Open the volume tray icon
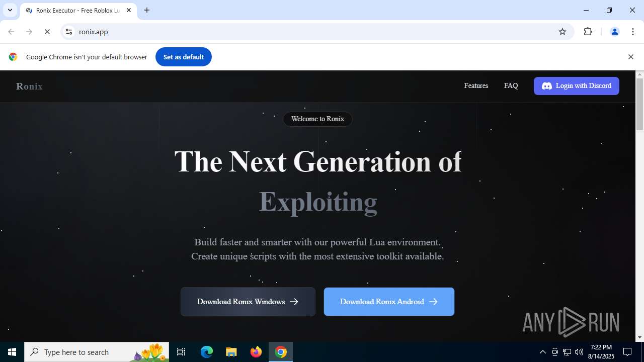 pos(579,352)
